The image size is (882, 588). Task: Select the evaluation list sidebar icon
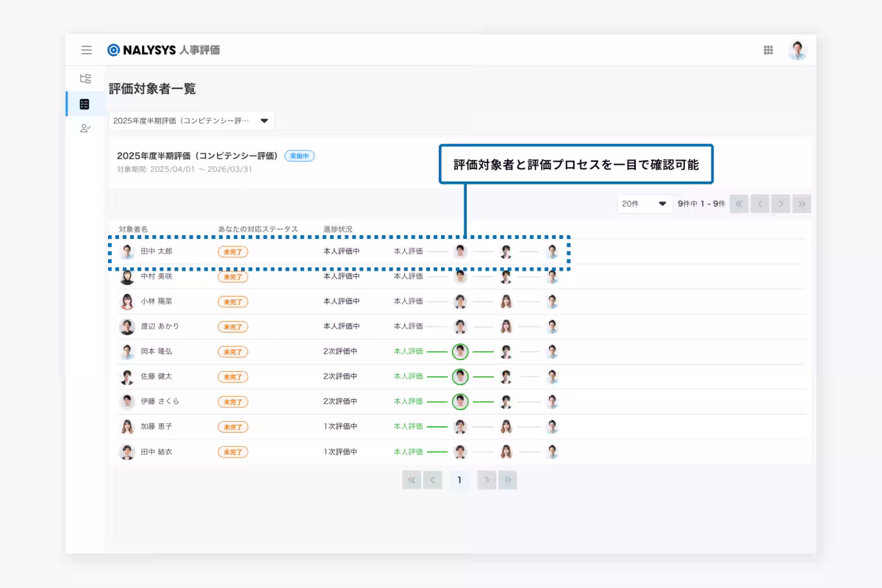click(85, 104)
